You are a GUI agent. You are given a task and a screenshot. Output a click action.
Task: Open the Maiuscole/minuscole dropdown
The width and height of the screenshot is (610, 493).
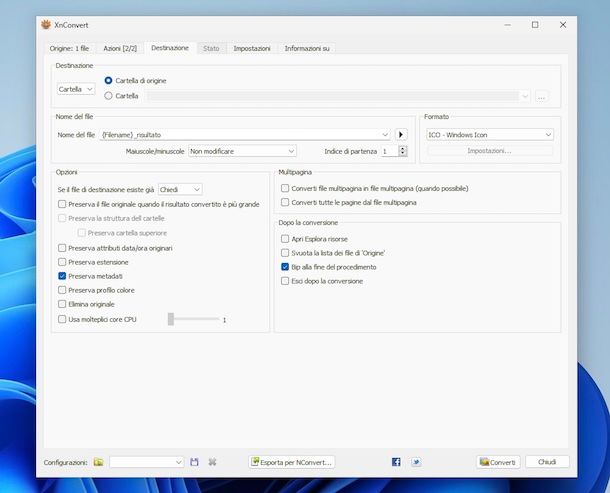point(242,151)
